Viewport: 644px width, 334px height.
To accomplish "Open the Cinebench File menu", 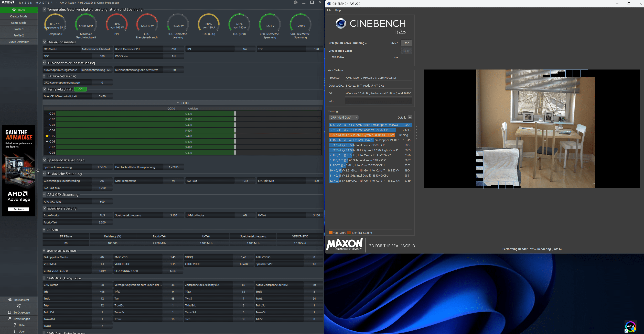I will 329,10.
